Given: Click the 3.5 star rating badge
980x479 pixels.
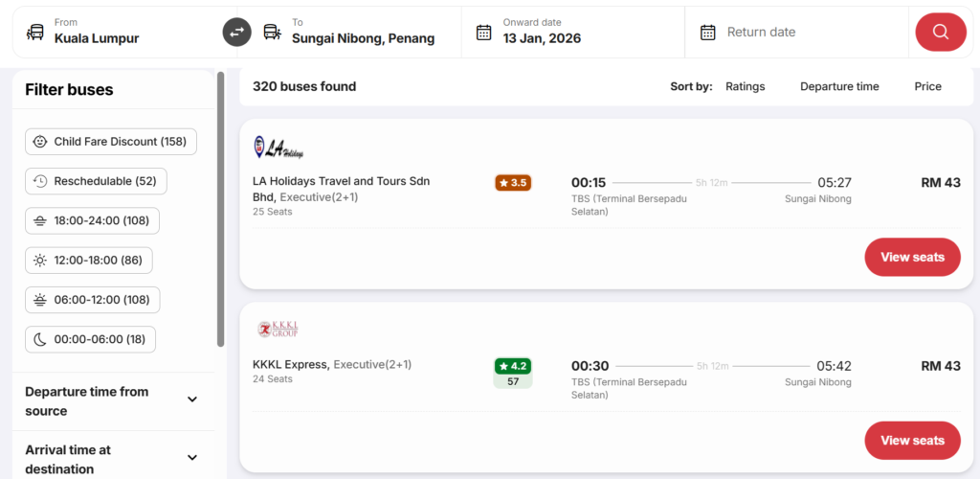Looking at the screenshot, I should pyautogui.click(x=513, y=182).
